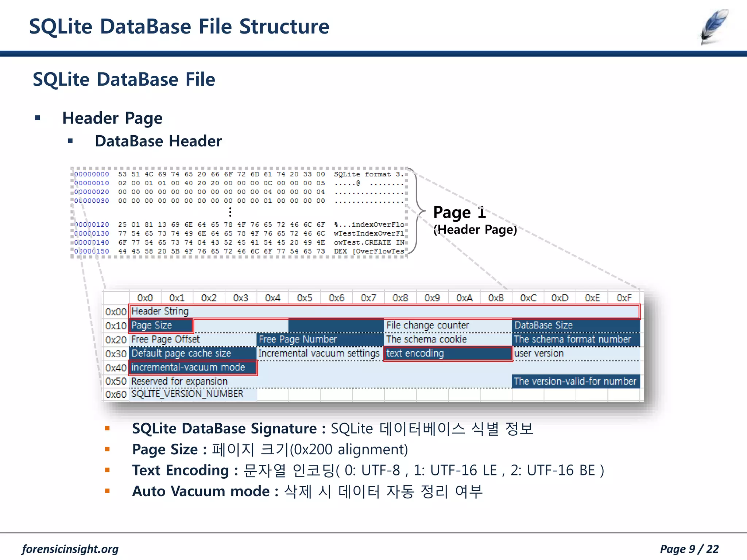The height and width of the screenshot is (560, 747).
Task: Select the 'SQLite format 3.' ASCII text
Action: (369, 174)
